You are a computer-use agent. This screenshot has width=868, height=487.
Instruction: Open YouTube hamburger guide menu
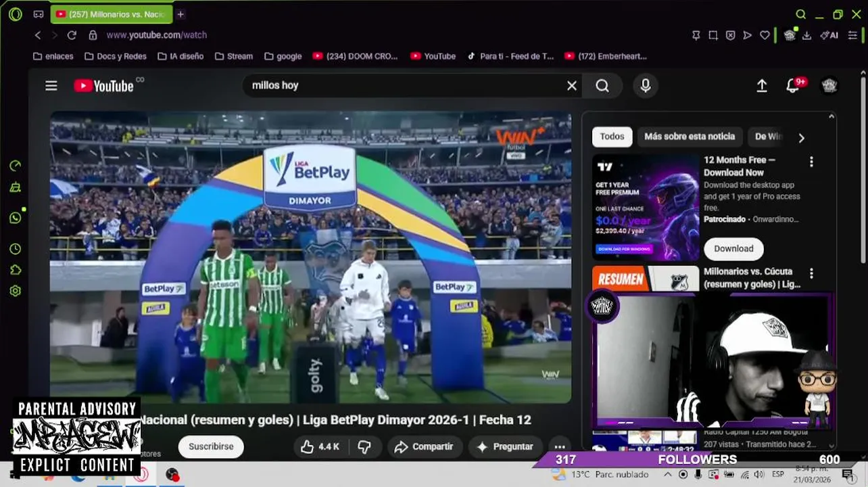coord(51,85)
